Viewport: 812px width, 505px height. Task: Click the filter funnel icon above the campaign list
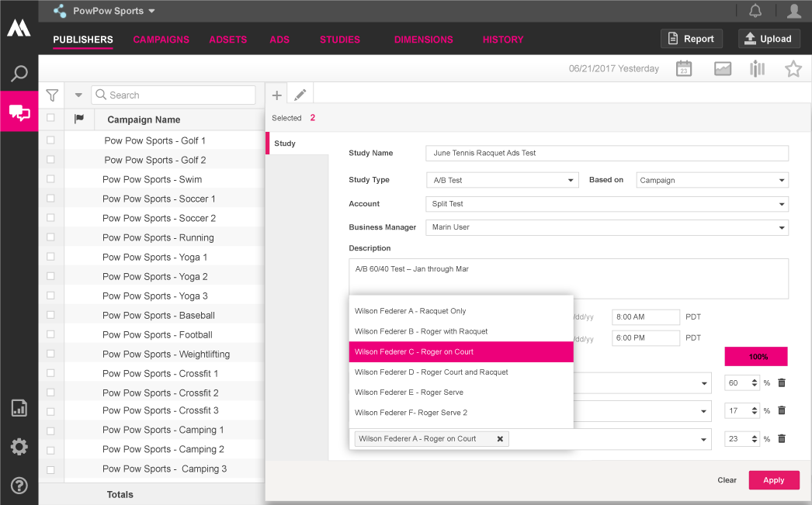52,95
